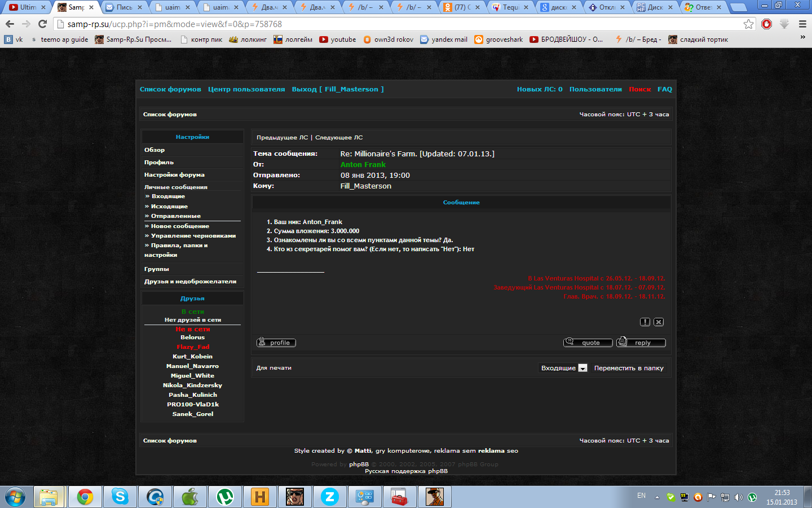Bookmark page with the star icon

click(748, 24)
